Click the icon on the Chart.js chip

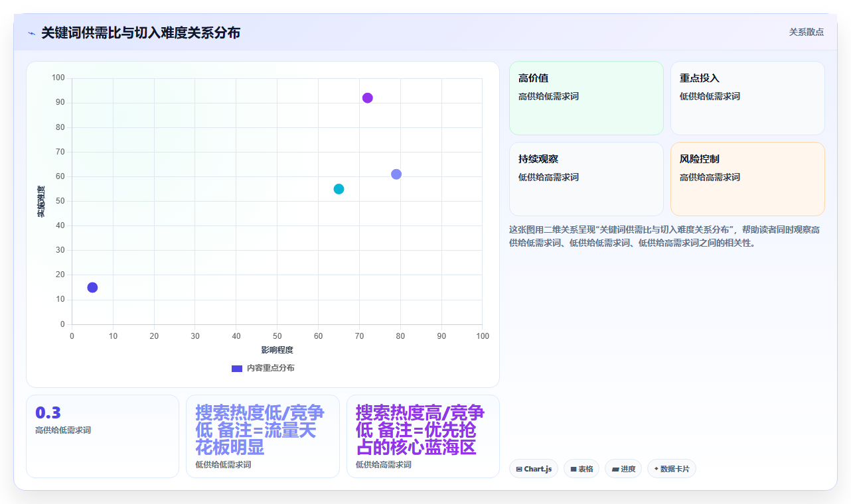coord(519,469)
